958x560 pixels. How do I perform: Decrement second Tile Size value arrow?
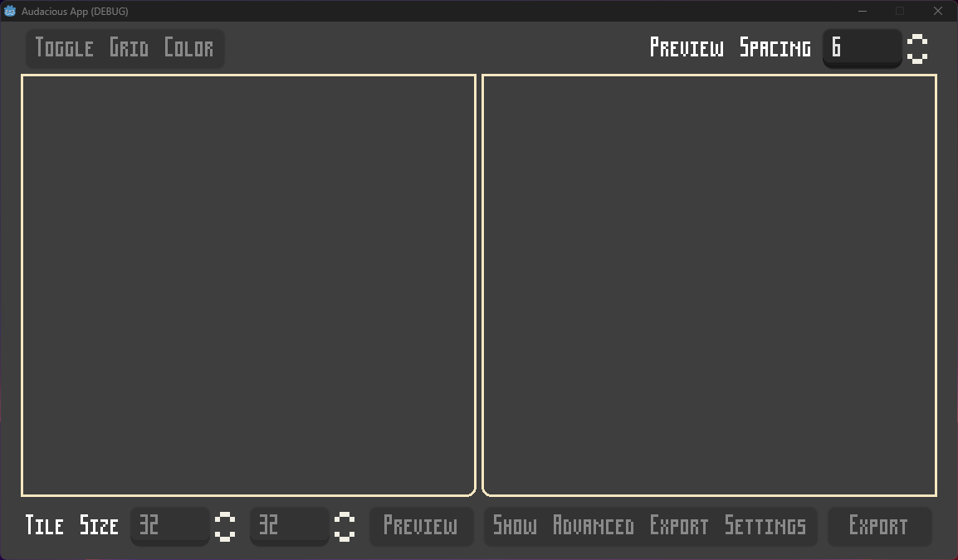pos(345,535)
